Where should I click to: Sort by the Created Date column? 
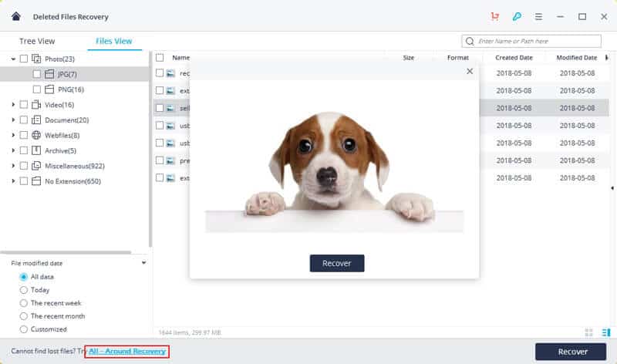coord(514,58)
